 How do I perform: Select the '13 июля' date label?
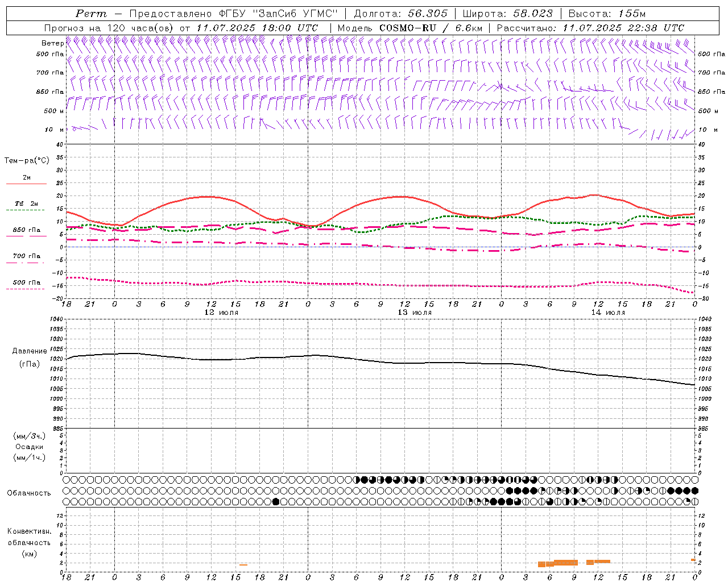(x=415, y=313)
